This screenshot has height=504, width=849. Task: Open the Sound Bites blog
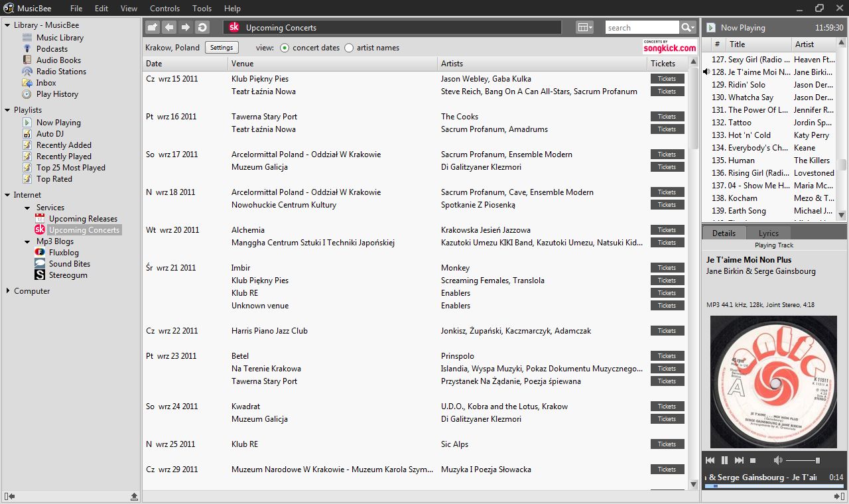click(x=69, y=264)
